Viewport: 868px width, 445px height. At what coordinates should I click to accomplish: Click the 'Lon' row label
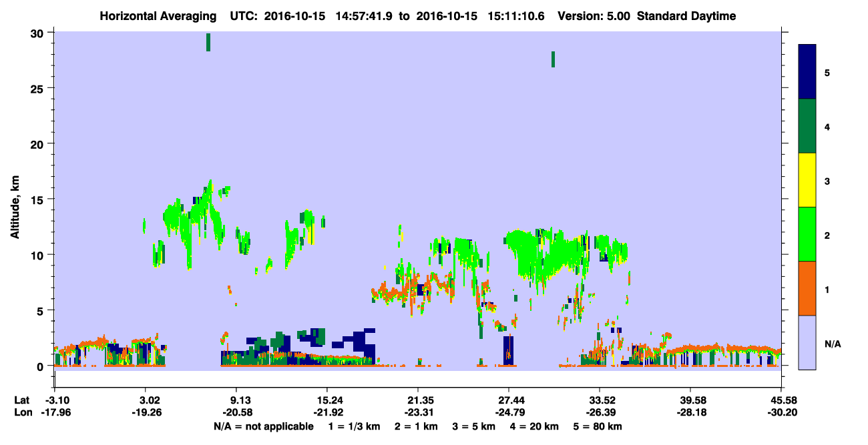pos(23,413)
